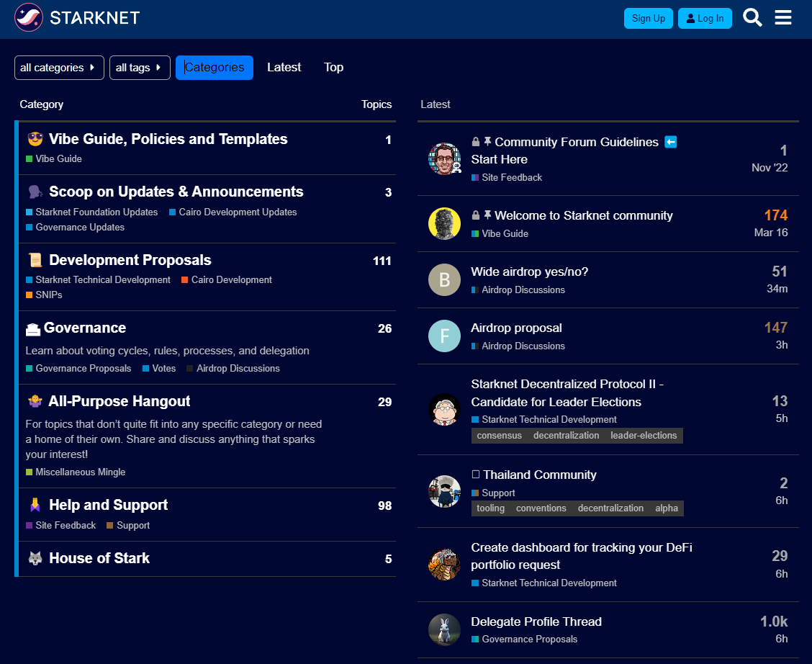
Task: Open Cairo Development Updates subcategory
Action: (x=233, y=212)
